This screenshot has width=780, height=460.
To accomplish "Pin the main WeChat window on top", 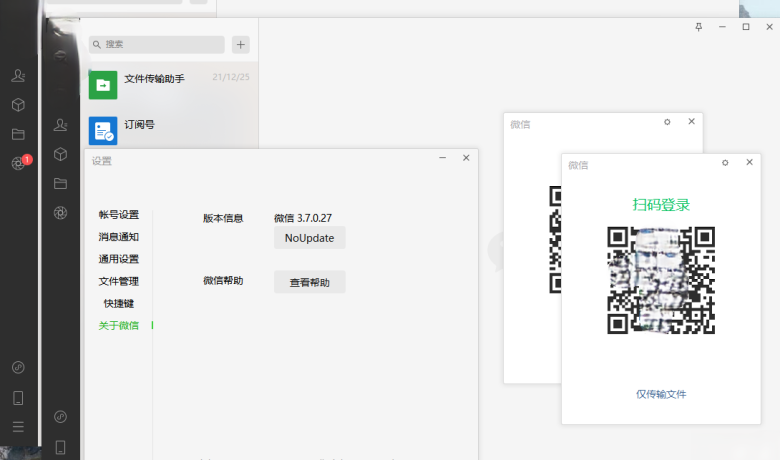I will pos(698,27).
